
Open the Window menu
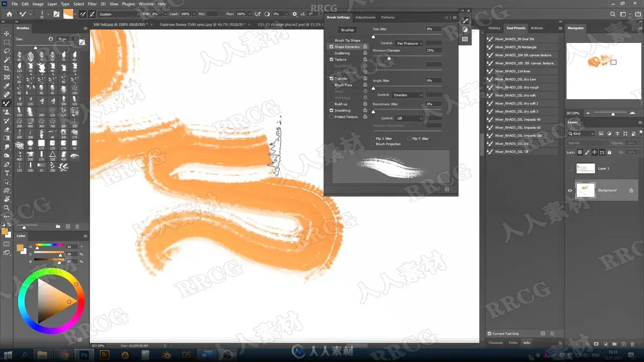pos(146,4)
